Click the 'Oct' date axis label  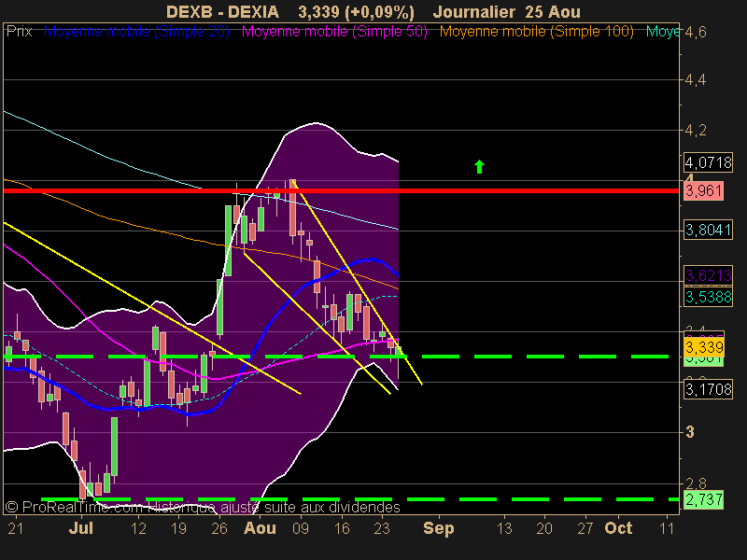pos(618,527)
